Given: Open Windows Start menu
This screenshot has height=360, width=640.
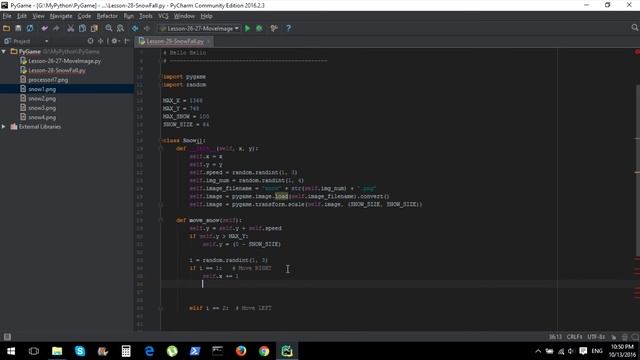Looking at the screenshot, I should coord(11,351).
